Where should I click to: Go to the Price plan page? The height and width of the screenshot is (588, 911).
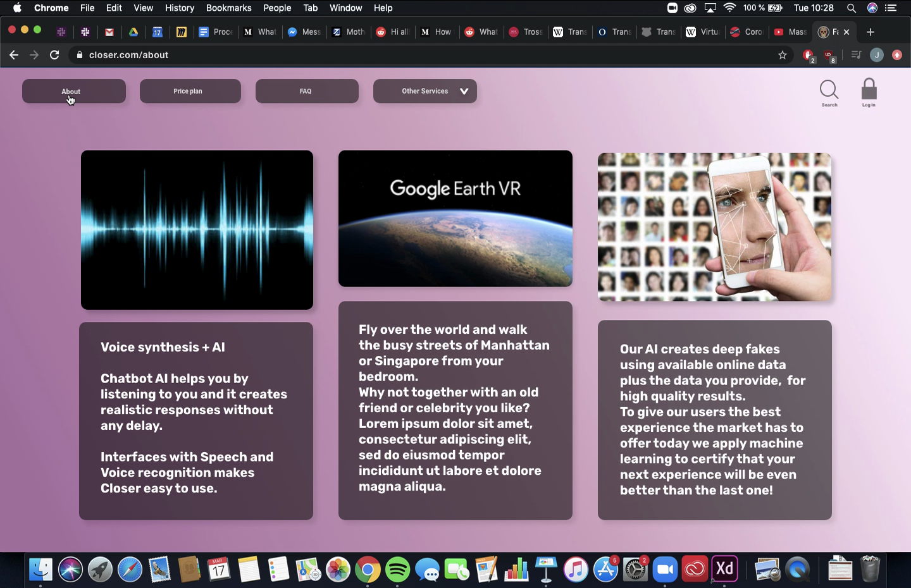(190, 91)
